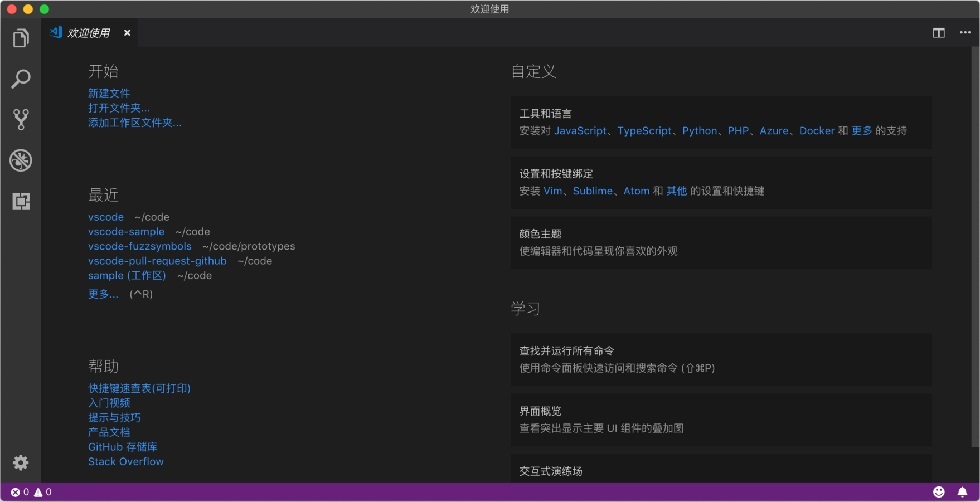The width and height of the screenshot is (980, 502).
Task: Open the editor More Actions ellipsis
Action: pos(965,33)
